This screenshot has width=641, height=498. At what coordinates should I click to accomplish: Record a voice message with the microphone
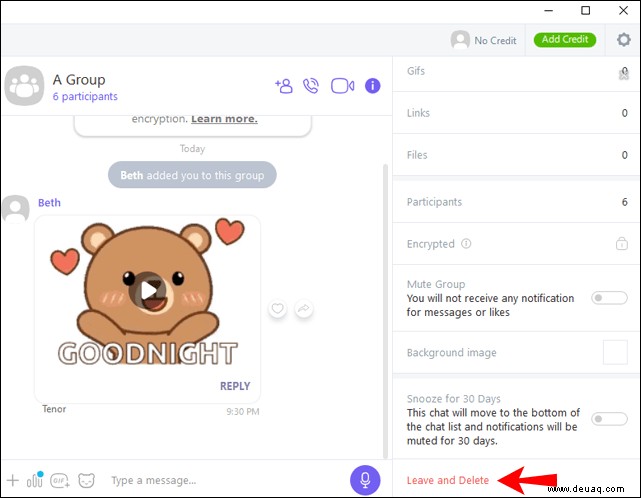pos(365,480)
